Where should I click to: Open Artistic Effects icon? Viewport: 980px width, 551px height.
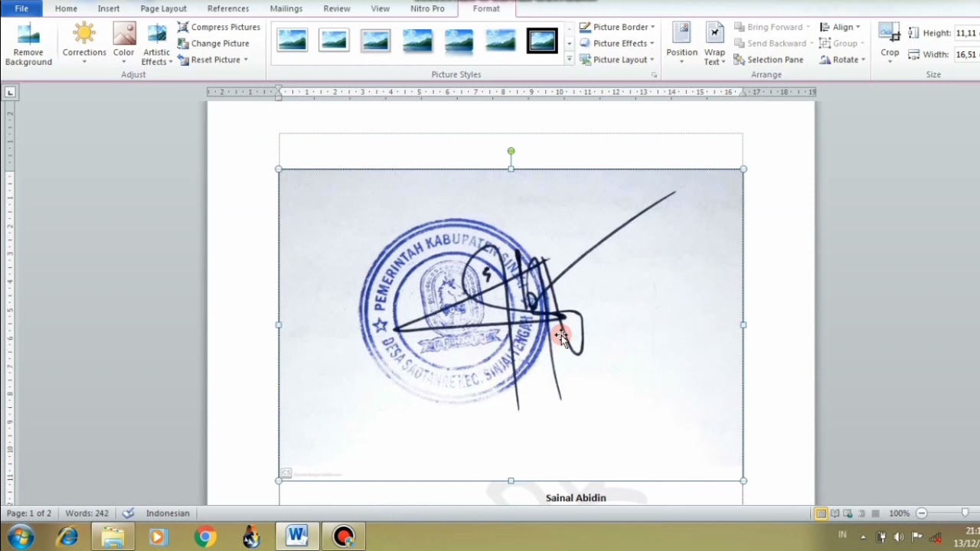click(x=157, y=34)
